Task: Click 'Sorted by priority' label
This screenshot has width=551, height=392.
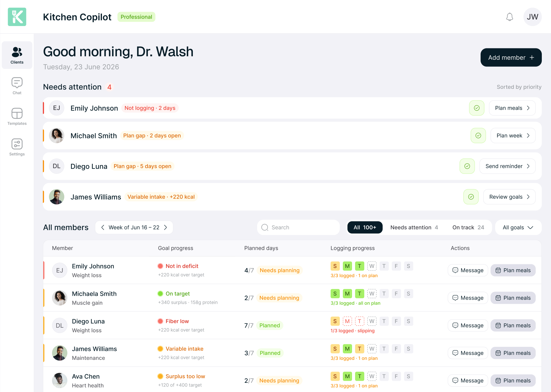Action: [x=519, y=87]
